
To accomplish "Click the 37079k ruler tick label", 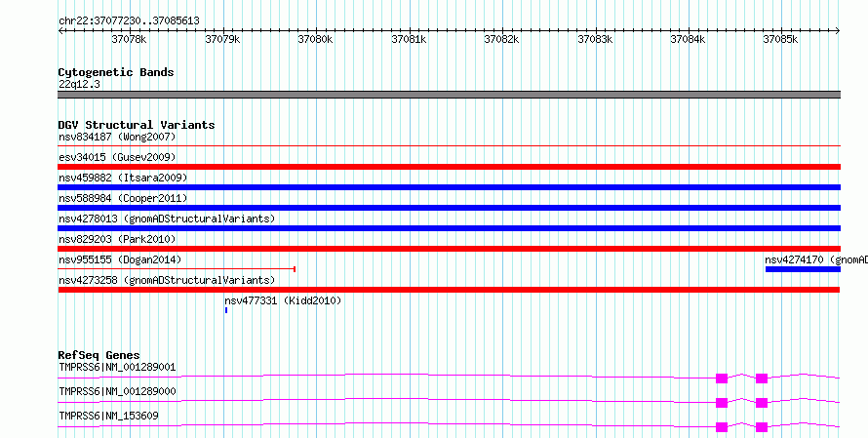I will (x=222, y=39).
